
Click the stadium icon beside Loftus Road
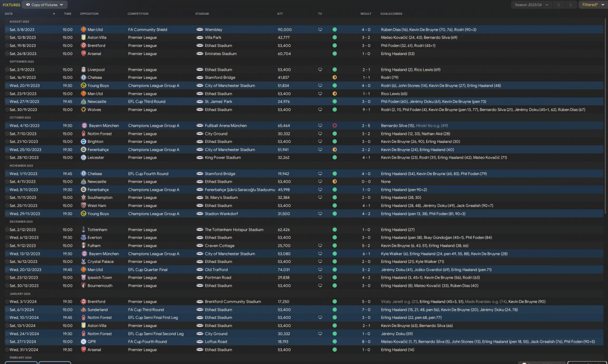click(199, 342)
